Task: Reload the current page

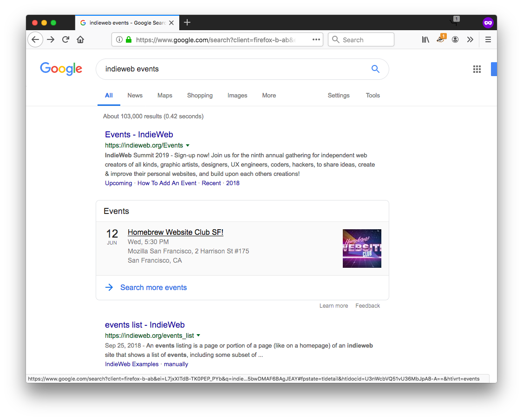Action: [x=65, y=39]
